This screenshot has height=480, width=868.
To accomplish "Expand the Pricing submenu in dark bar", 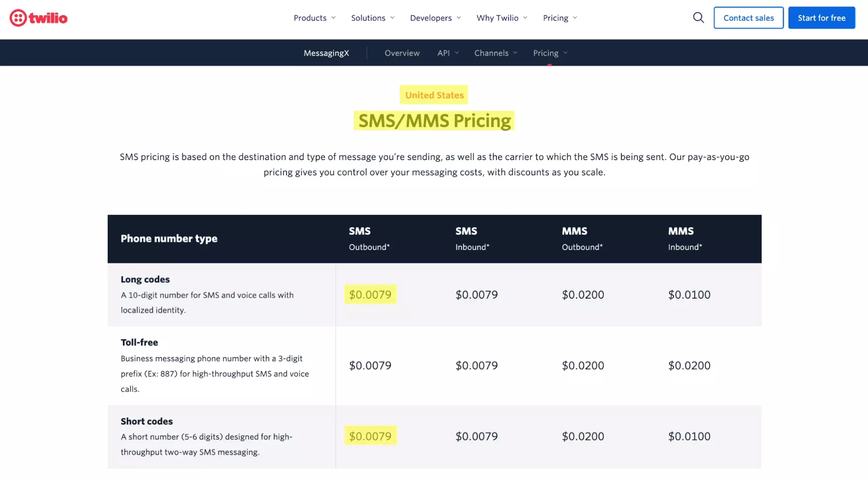I will (550, 53).
